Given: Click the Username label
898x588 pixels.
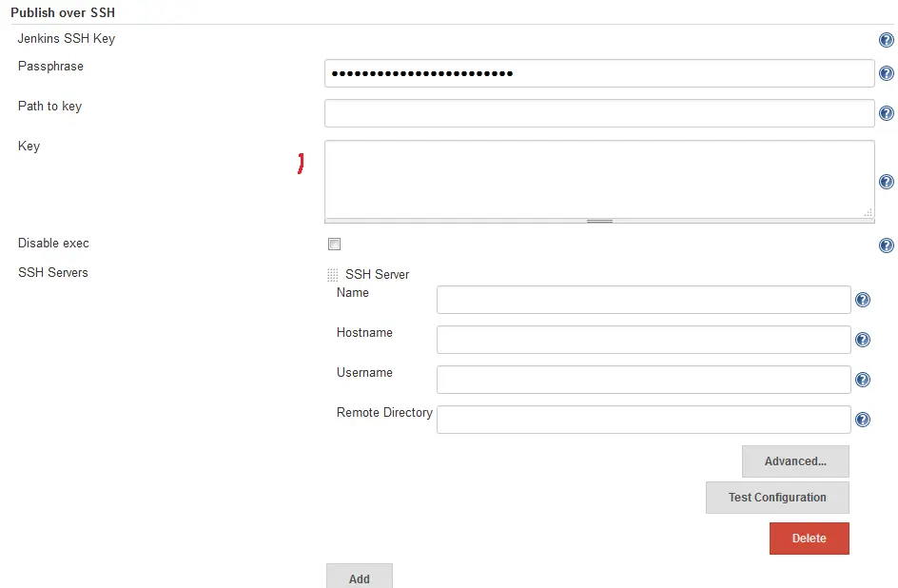Looking at the screenshot, I should coord(364,373).
